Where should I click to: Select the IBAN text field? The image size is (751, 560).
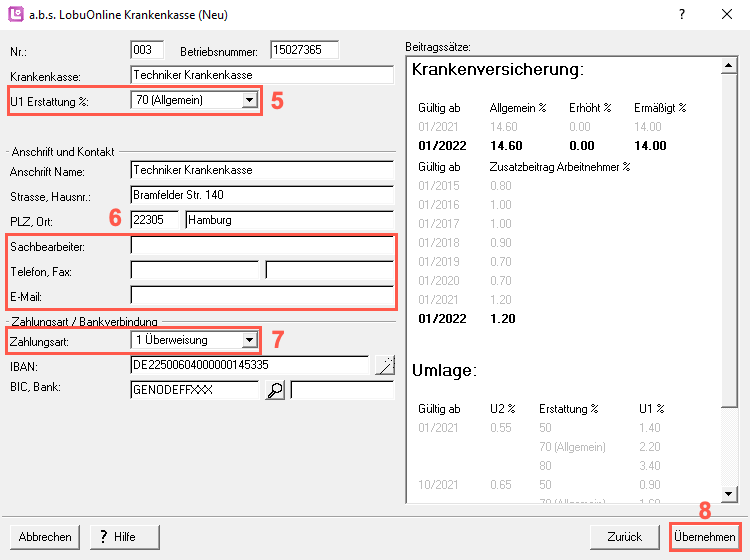point(248,366)
